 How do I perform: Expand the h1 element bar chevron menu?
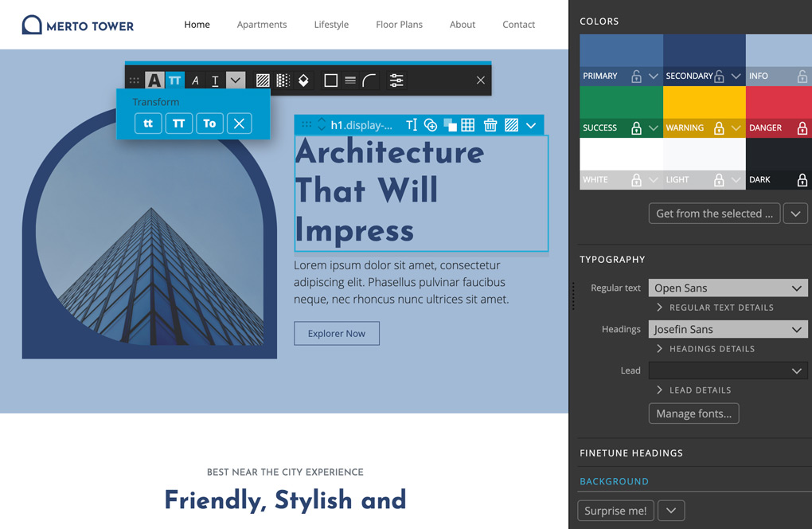pyautogui.click(x=531, y=125)
